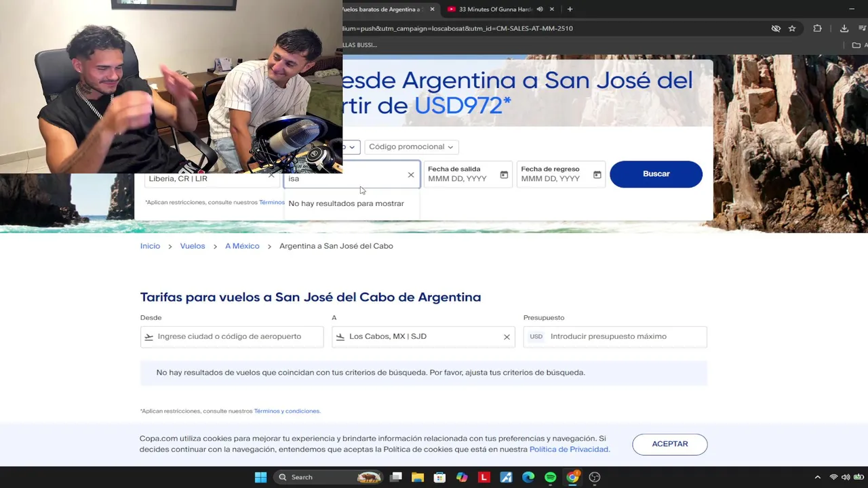Screen dimensions: 868x488
Task: Open the Vuelos breadcrumb link
Action: tap(193, 246)
